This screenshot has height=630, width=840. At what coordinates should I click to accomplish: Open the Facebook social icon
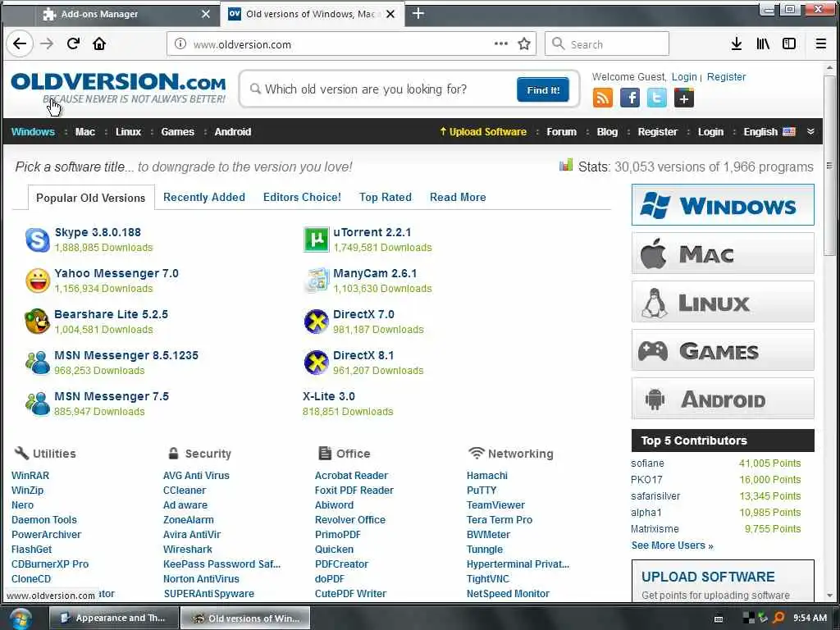point(630,98)
